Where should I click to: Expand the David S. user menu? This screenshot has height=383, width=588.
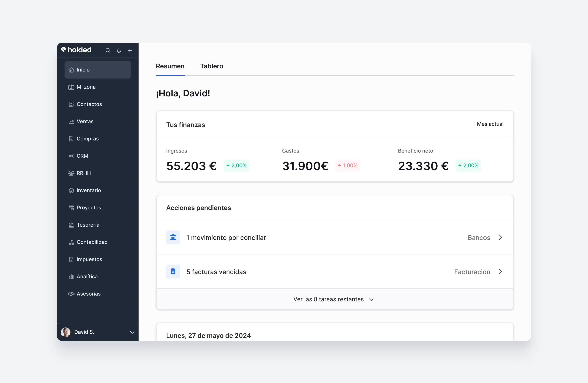click(132, 332)
